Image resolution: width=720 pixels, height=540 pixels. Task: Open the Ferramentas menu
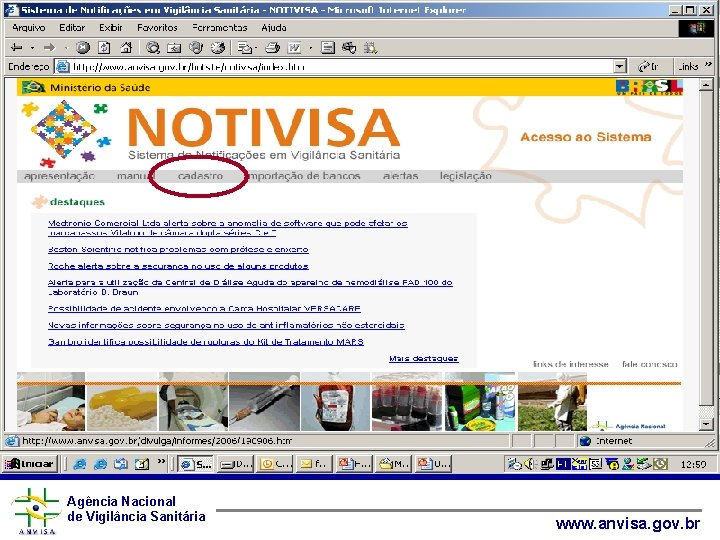click(x=219, y=28)
